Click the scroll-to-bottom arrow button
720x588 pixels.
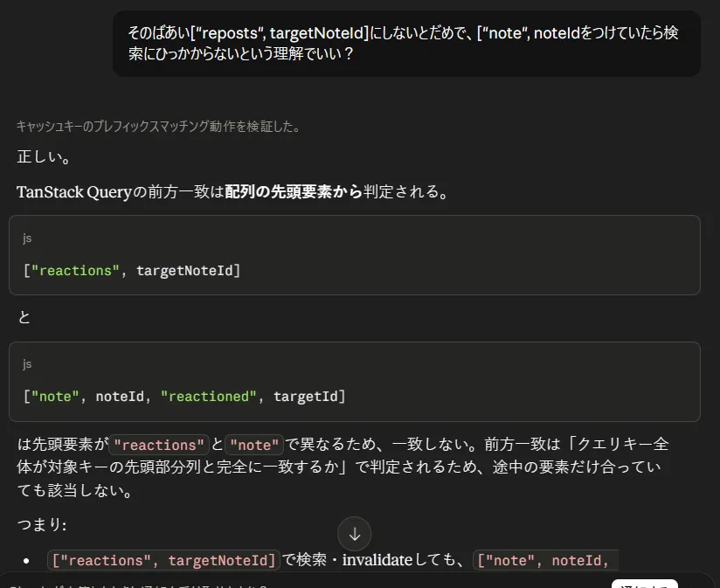[354, 534]
